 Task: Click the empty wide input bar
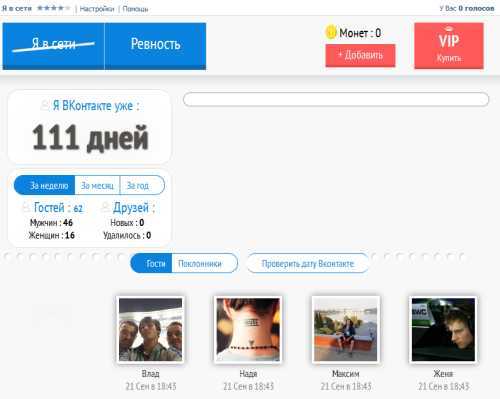[336, 99]
